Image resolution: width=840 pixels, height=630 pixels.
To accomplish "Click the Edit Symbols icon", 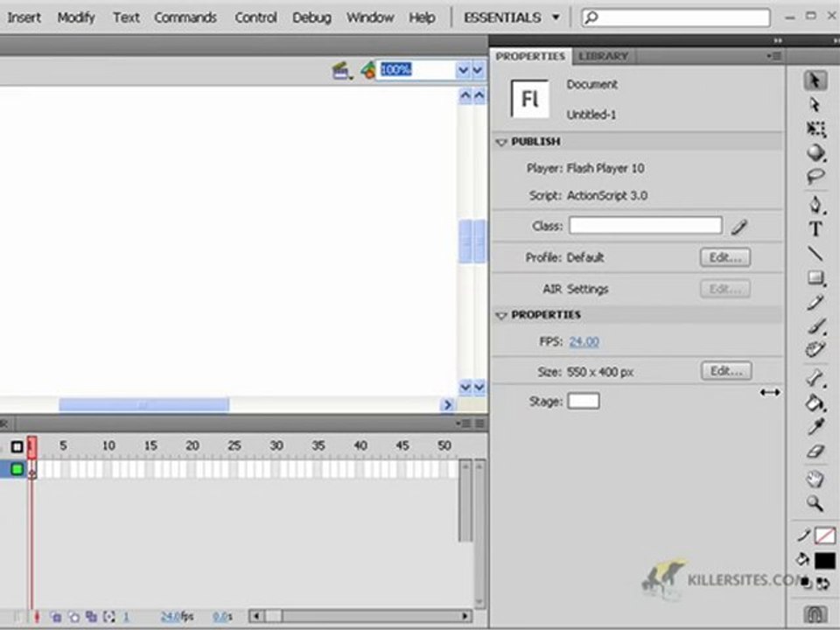I will tap(367, 70).
